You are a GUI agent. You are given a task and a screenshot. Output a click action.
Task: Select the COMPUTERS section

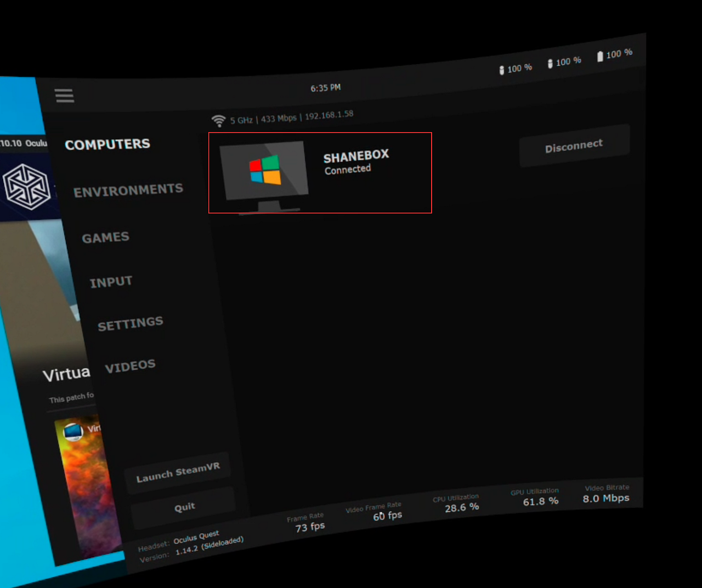pyautogui.click(x=107, y=144)
